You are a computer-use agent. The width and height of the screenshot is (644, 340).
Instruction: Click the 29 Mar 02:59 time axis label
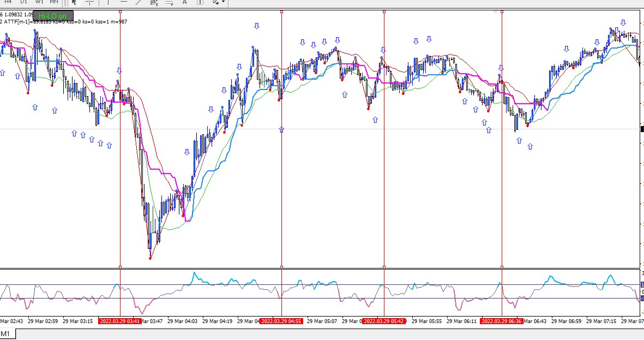[x=43, y=321]
